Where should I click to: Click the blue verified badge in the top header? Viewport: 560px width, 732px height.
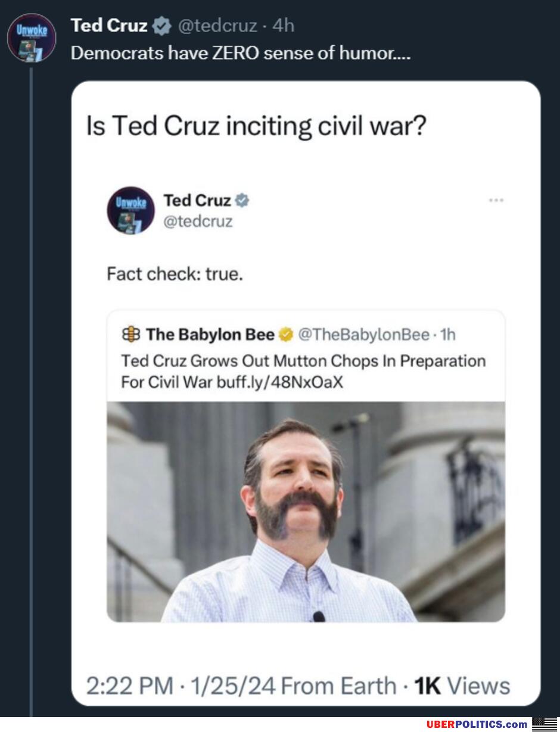point(160,26)
